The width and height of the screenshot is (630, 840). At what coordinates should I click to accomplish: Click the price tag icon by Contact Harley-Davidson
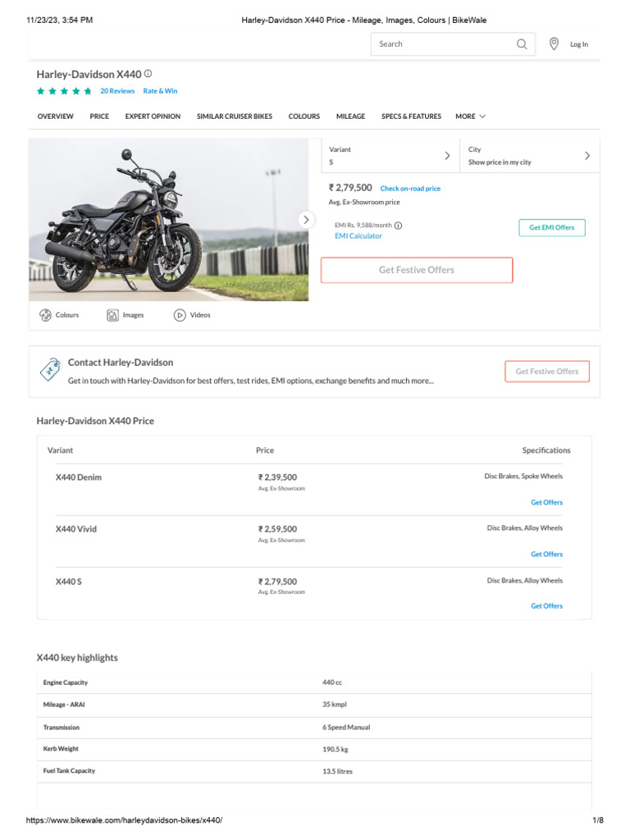pyautogui.click(x=50, y=371)
